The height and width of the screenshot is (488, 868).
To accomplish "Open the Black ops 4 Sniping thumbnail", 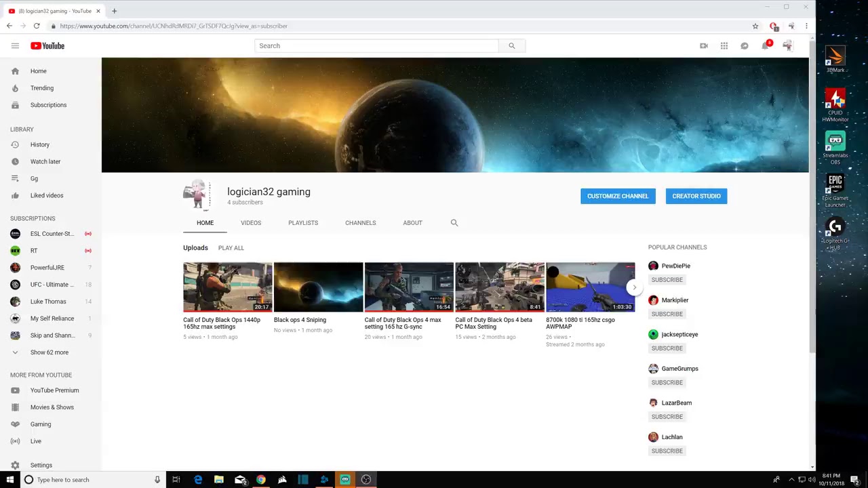I will 318,287.
